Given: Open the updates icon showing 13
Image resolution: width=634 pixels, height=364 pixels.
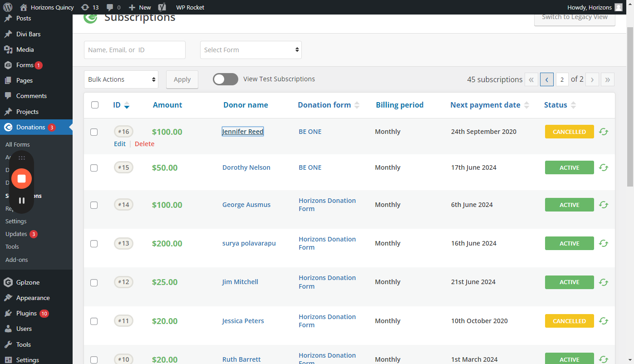Looking at the screenshot, I should click(89, 7).
